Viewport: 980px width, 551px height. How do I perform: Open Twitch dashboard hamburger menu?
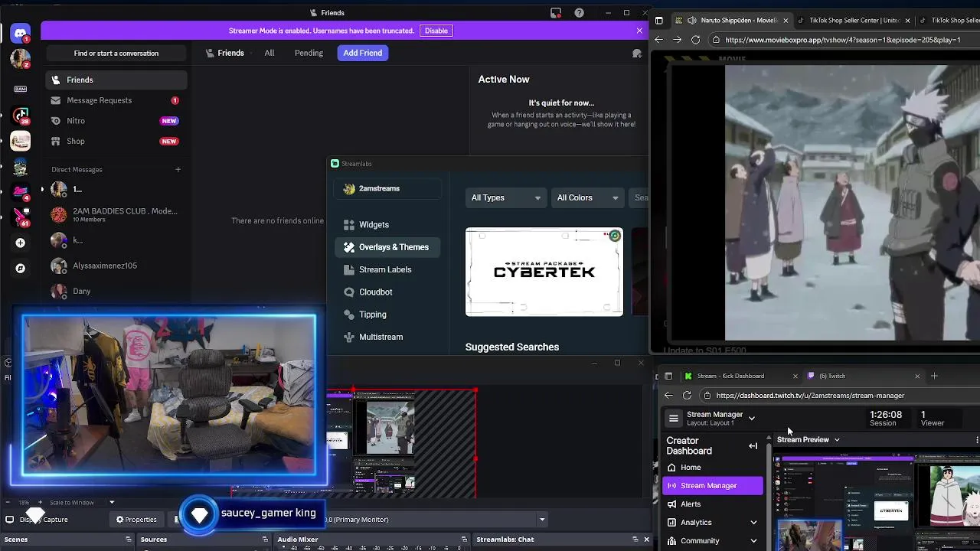pyautogui.click(x=674, y=419)
